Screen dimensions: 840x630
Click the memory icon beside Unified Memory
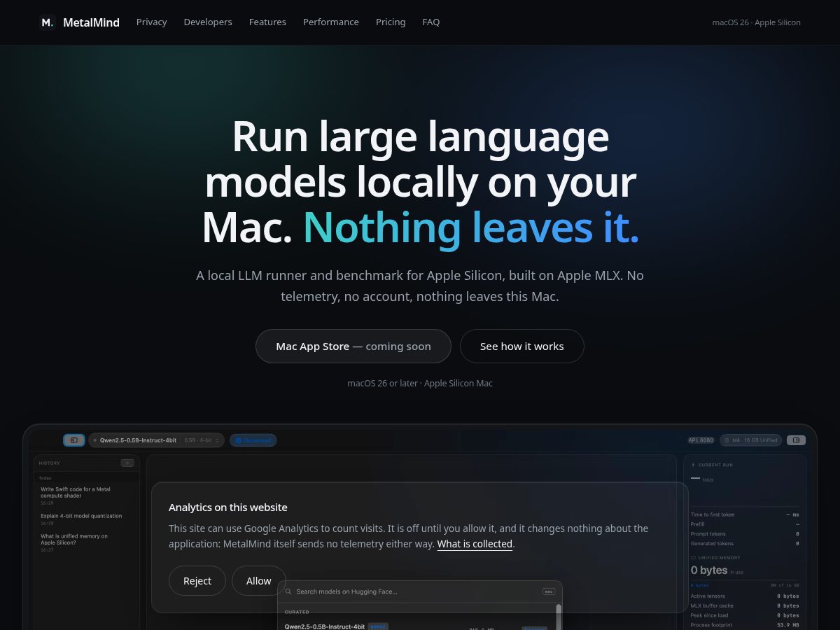694,557
